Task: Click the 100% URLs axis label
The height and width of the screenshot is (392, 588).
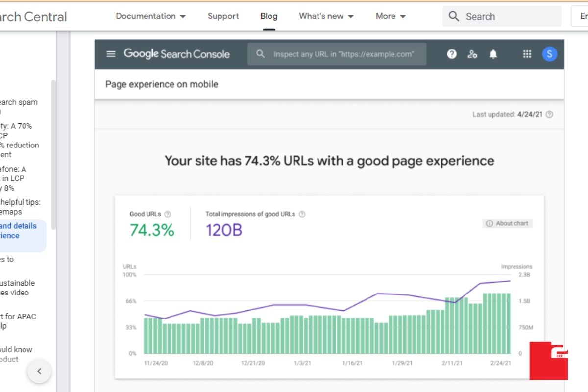Action: (x=130, y=275)
